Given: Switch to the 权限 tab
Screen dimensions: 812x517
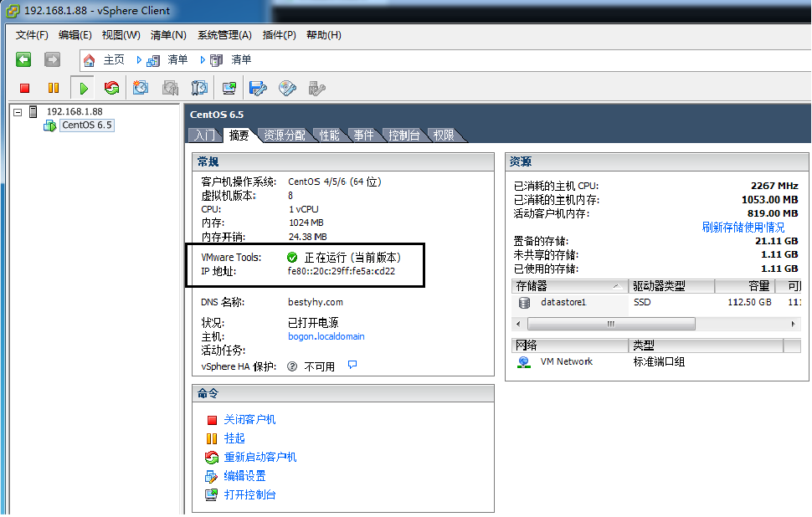Looking at the screenshot, I should [x=444, y=135].
